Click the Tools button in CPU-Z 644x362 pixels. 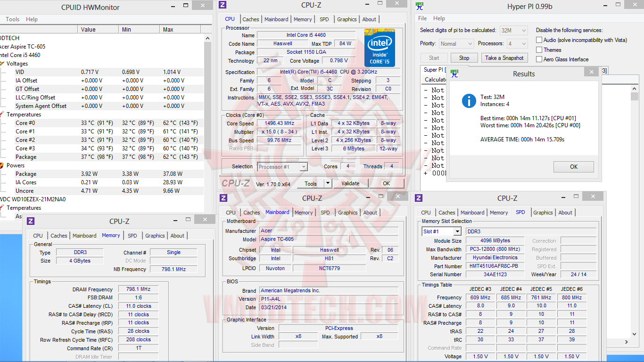[311, 184]
